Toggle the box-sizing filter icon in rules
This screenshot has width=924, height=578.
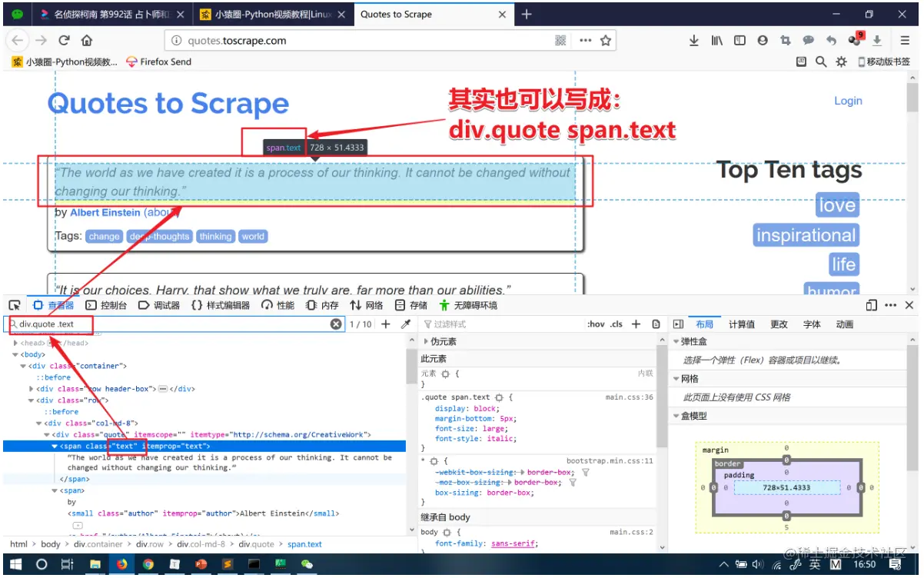click(x=585, y=473)
